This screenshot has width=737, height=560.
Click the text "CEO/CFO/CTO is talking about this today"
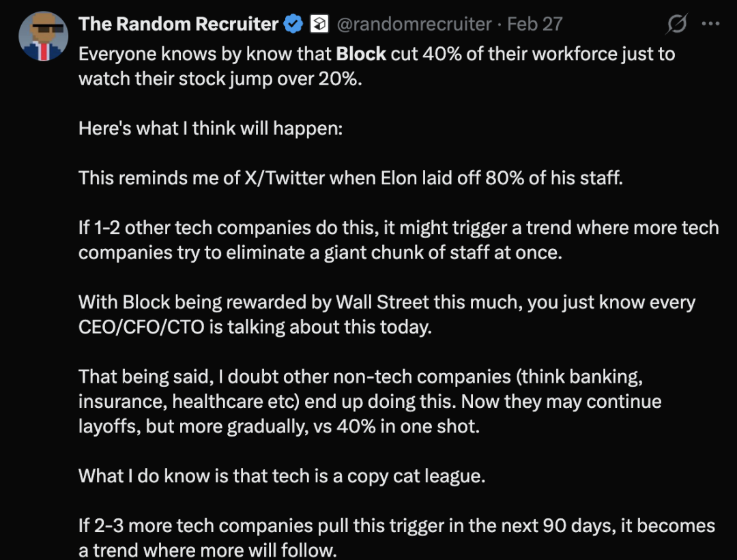click(x=255, y=327)
